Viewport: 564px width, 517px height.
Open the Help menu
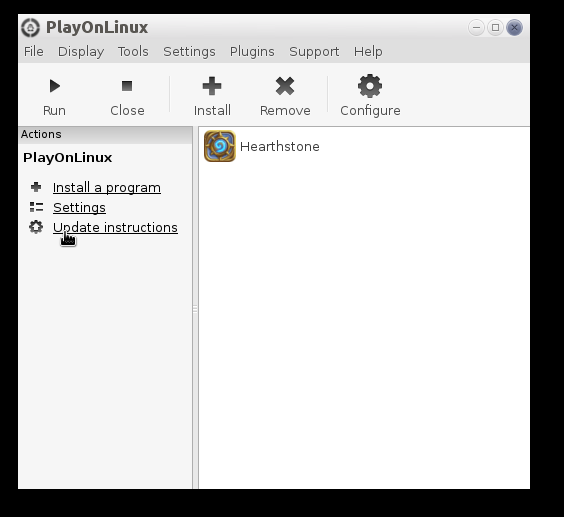pyautogui.click(x=368, y=52)
